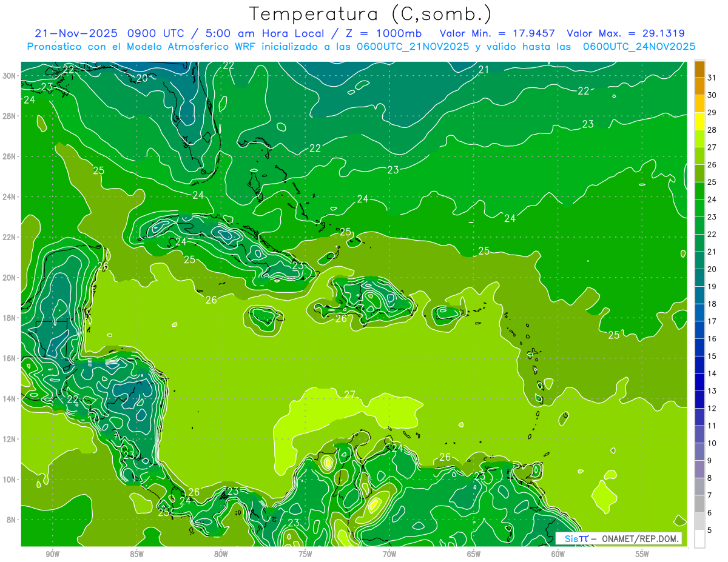Image resolution: width=728 pixels, height=562 pixels.
Task: Click the legend value '12'
Action: pyautogui.click(x=712, y=409)
